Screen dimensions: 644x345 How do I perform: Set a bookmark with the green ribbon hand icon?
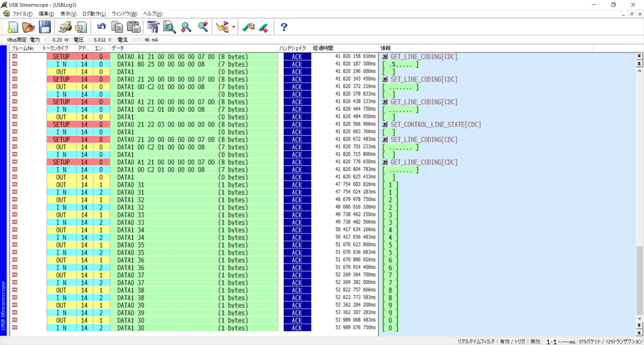[248, 27]
